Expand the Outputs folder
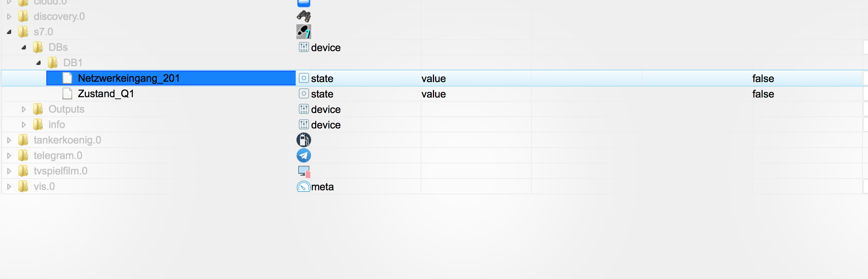Screen dimensions: 868x279 coord(24,109)
